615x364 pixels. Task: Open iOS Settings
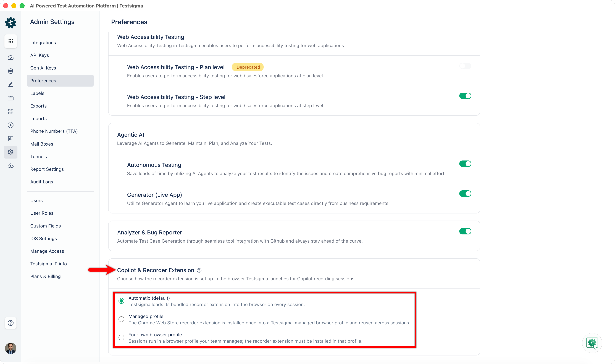[43, 239]
